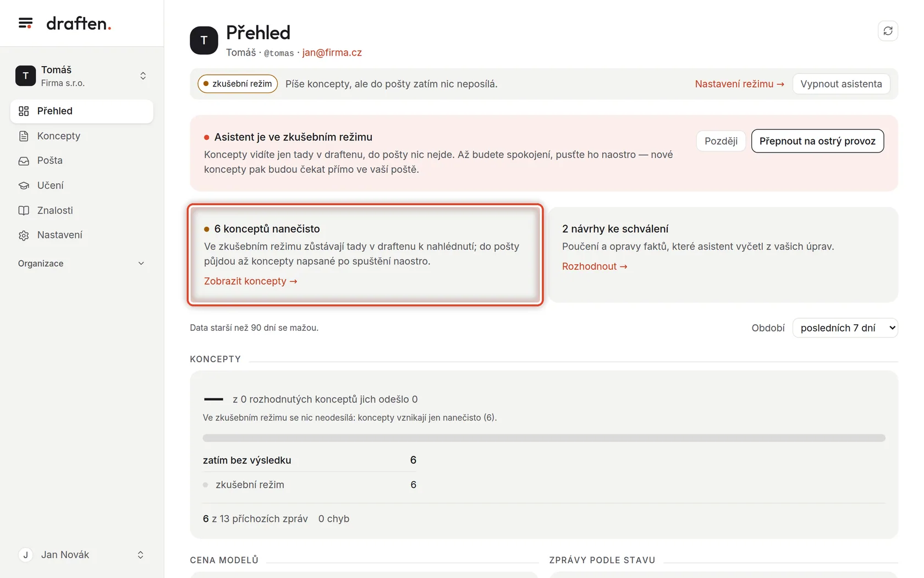The width and height of the screenshot is (924, 578).
Task: Expand the Tomáš Firma s.r.o. workspace switcher
Action: tap(81, 76)
